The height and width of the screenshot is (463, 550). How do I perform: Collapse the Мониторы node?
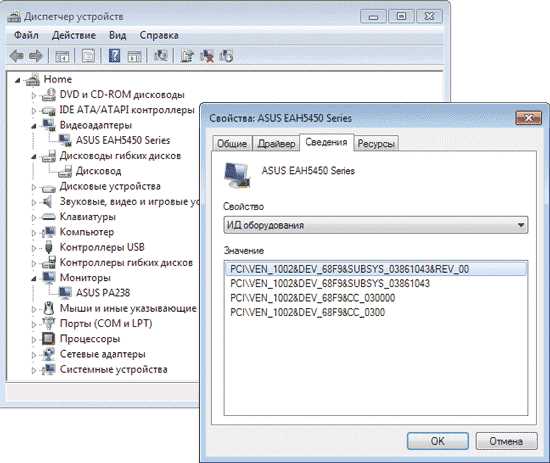click(34, 279)
